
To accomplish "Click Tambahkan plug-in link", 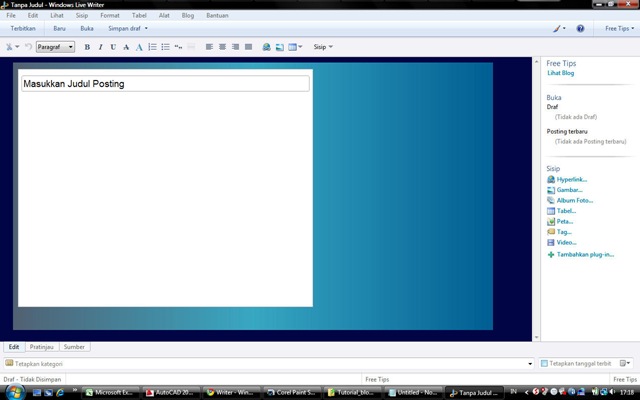I will pos(585,254).
